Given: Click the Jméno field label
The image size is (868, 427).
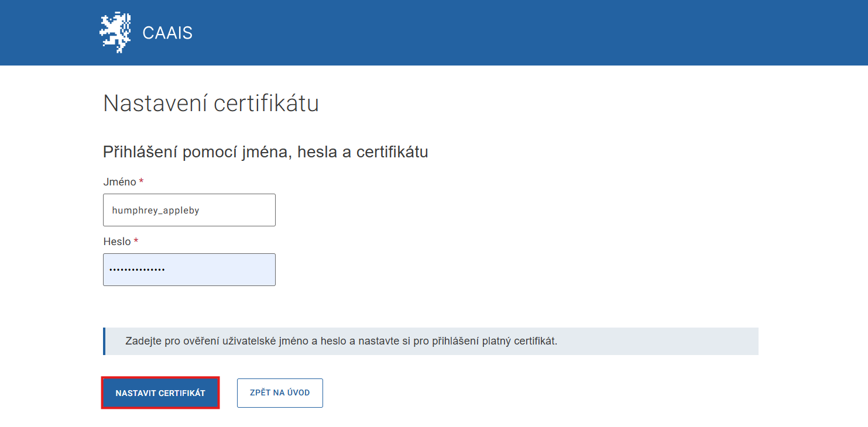Looking at the screenshot, I should 119,182.
